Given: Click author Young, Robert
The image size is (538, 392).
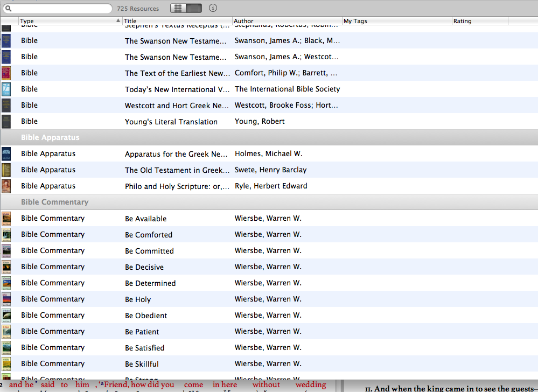Looking at the screenshot, I should tap(260, 121).
